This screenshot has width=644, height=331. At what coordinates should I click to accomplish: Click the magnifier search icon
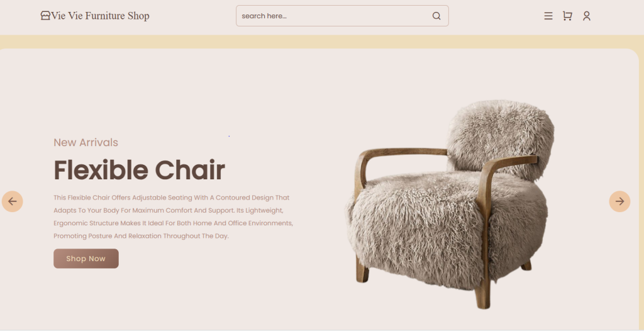(x=436, y=16)
